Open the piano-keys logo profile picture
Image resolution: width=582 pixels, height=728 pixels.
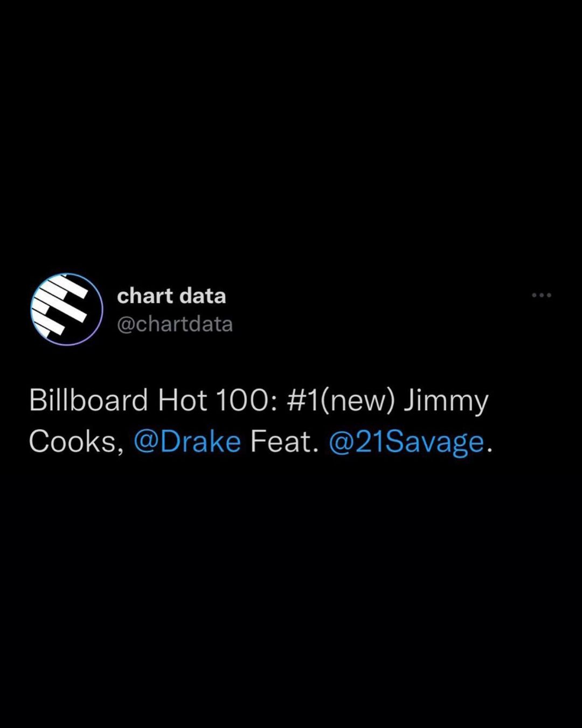(67, 310)
